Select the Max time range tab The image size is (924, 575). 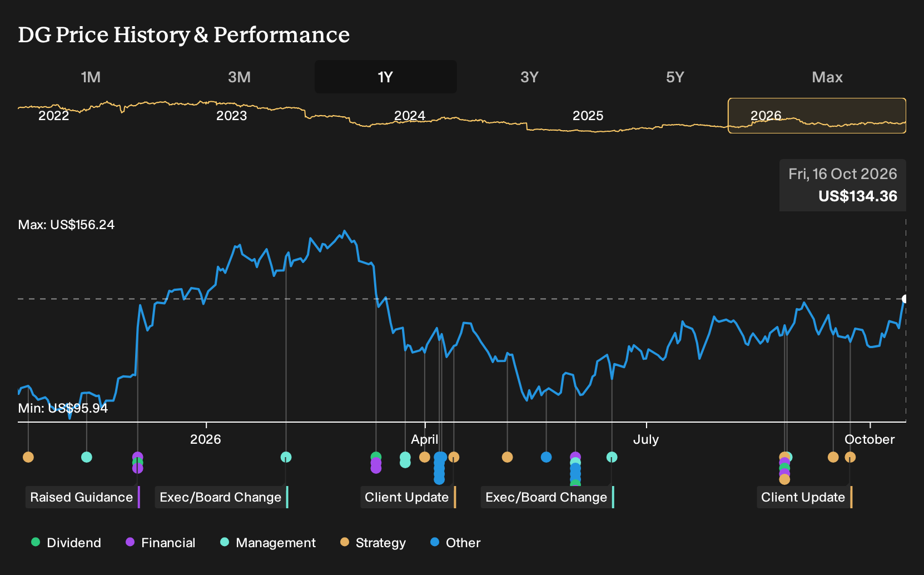tap(827, 77)
